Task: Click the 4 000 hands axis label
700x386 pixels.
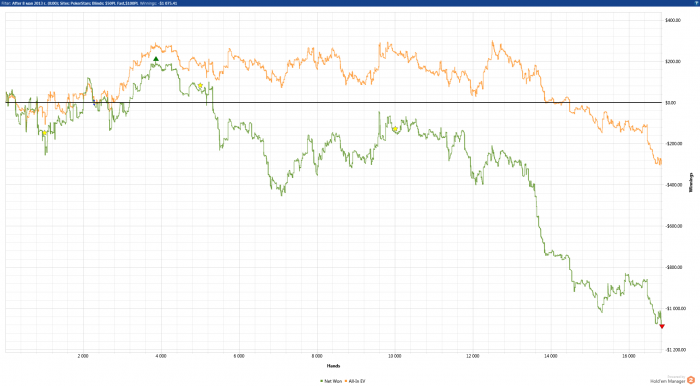Action: (161, 356)
